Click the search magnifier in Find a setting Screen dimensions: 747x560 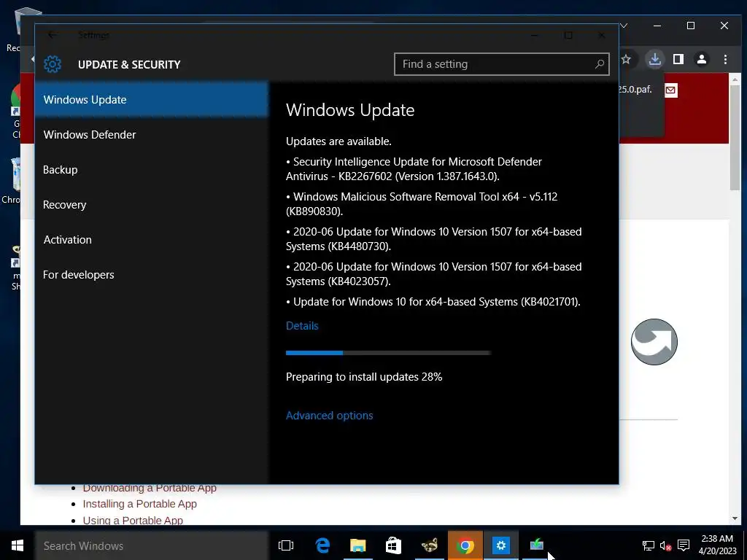coord(600,64)
